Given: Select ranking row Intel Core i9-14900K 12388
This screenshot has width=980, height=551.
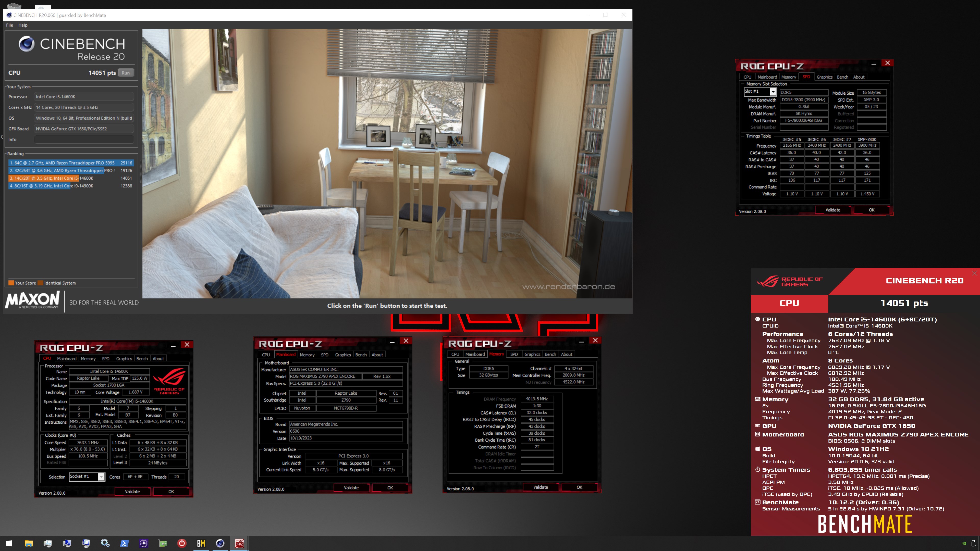Looking at the screenshot, I should [x=71, y=186].
